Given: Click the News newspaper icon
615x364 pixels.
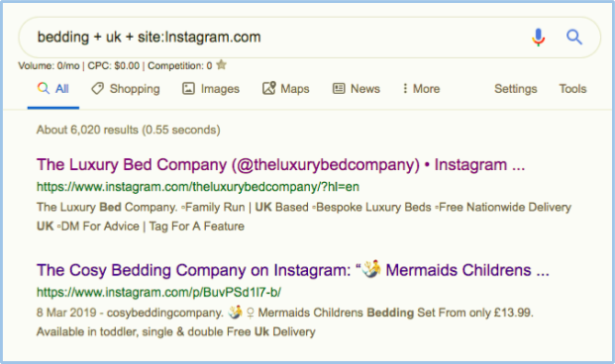Looking at the screenshot, I should pyautogui.click(x=339, y=89).
